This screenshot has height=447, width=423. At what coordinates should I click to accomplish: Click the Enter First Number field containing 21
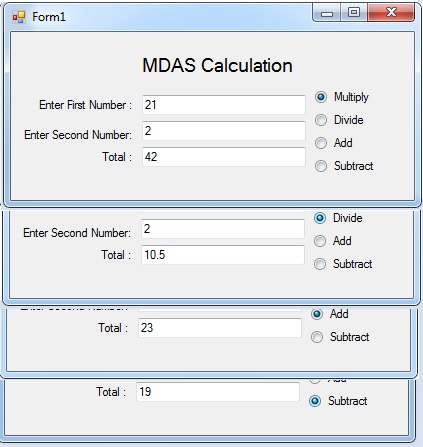pos(224,105)
